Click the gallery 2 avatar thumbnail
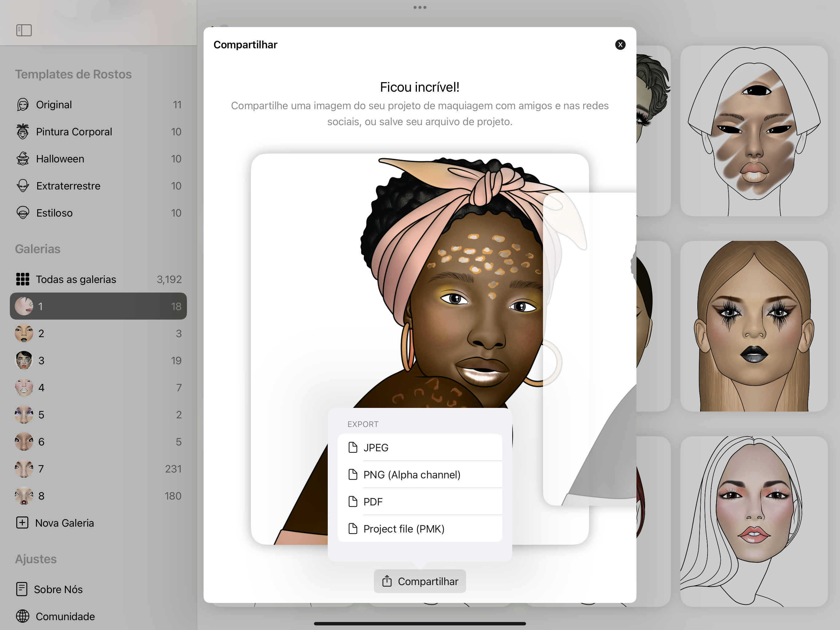The image size is (840, 630). click(24, 333)
